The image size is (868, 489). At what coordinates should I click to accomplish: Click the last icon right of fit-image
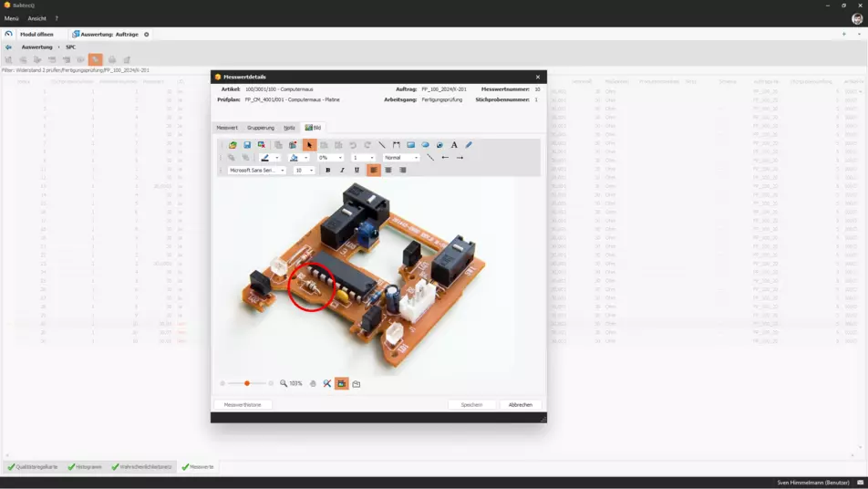(x=356, y=383)
